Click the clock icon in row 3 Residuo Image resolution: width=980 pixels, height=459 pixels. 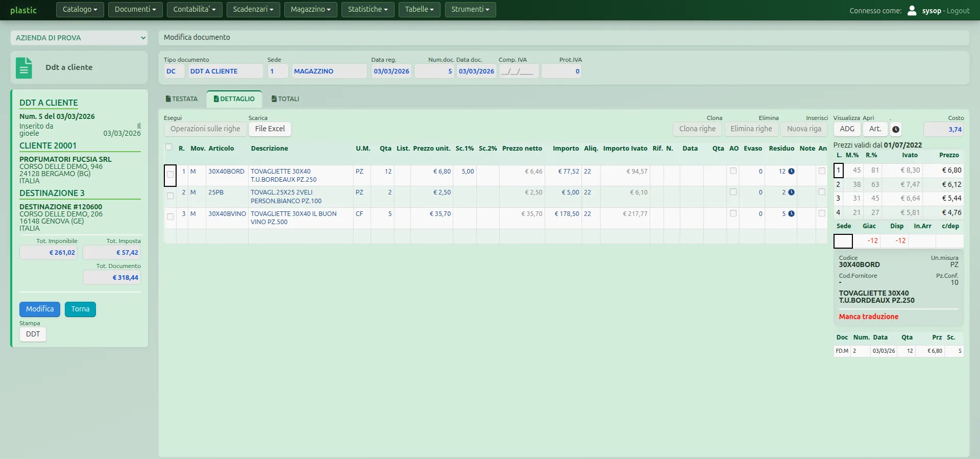click(791, 214)
